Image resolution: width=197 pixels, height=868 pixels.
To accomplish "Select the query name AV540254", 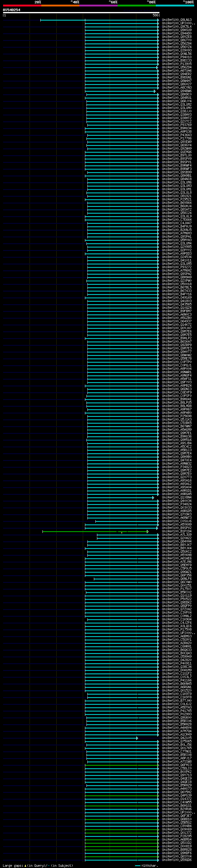I will [x=11, y=10].
